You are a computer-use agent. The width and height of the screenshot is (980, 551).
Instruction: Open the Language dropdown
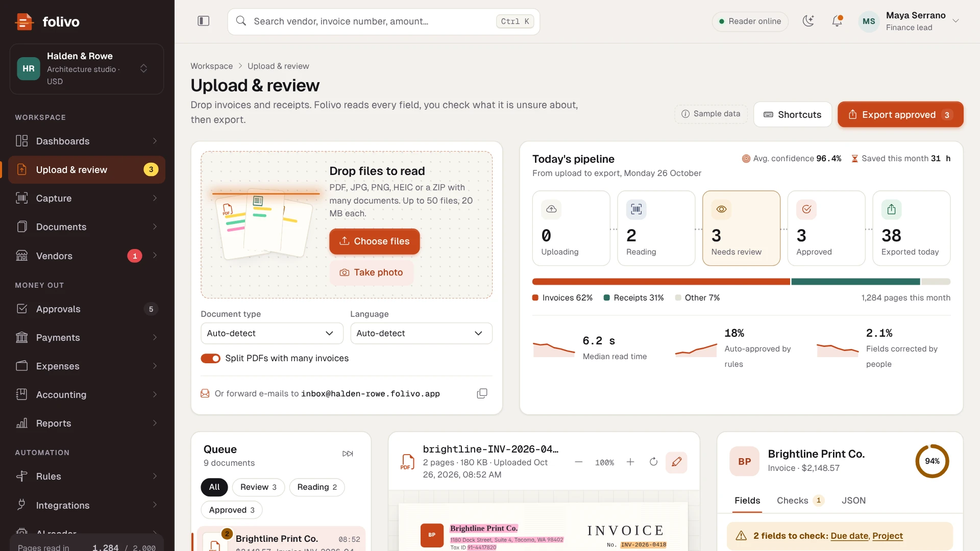[421, 333]
